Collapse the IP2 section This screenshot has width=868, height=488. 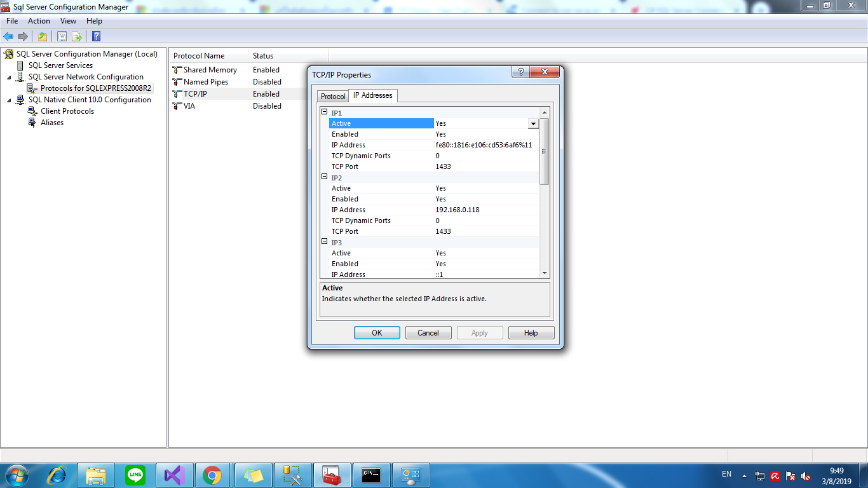point(325,177)
